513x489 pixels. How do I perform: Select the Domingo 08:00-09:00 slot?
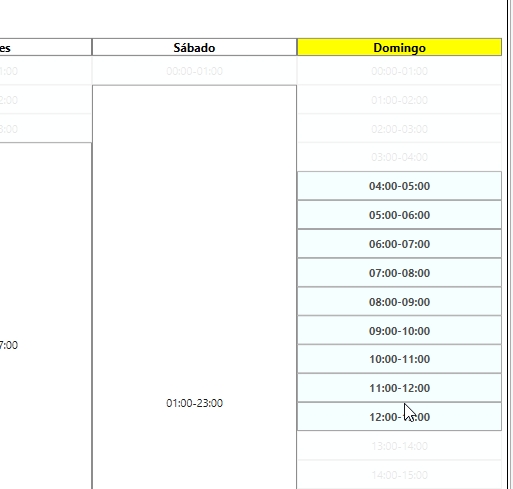pyautogui.click(x=399, y=302)
